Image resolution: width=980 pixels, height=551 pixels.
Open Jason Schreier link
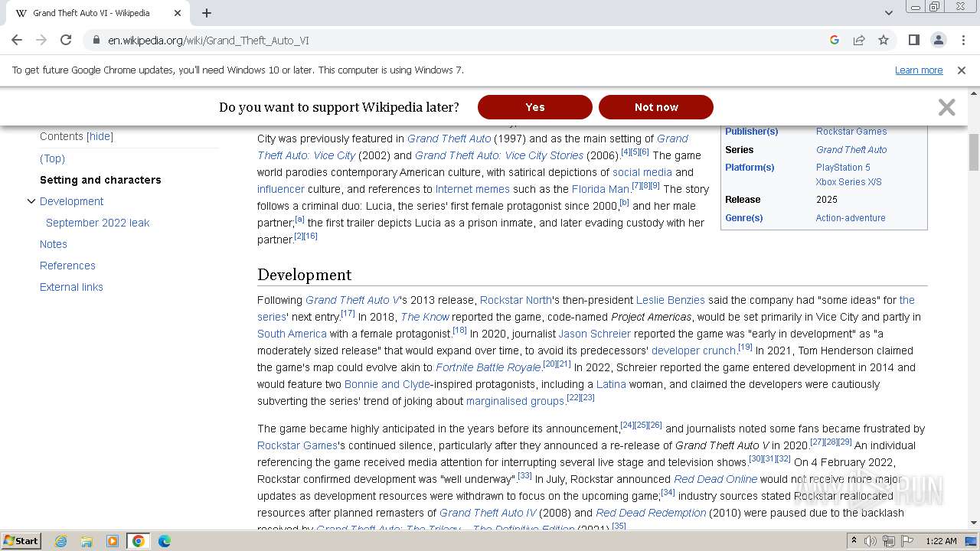[x=595, y=334]
